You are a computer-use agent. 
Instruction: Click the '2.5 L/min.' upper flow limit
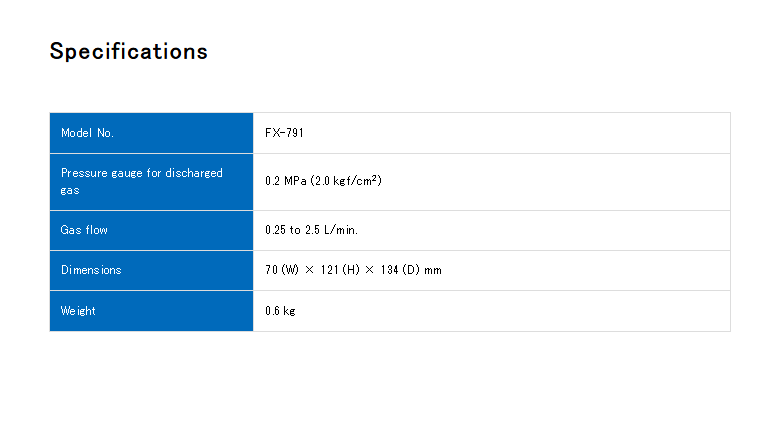pyautogui.click(x=331, y=230)
